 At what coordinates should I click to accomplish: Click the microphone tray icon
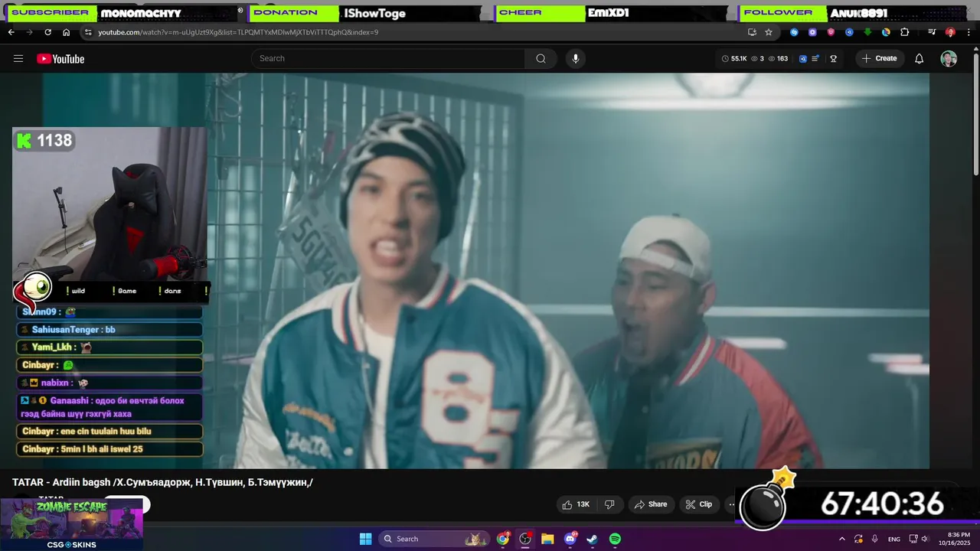pos(875,539)
